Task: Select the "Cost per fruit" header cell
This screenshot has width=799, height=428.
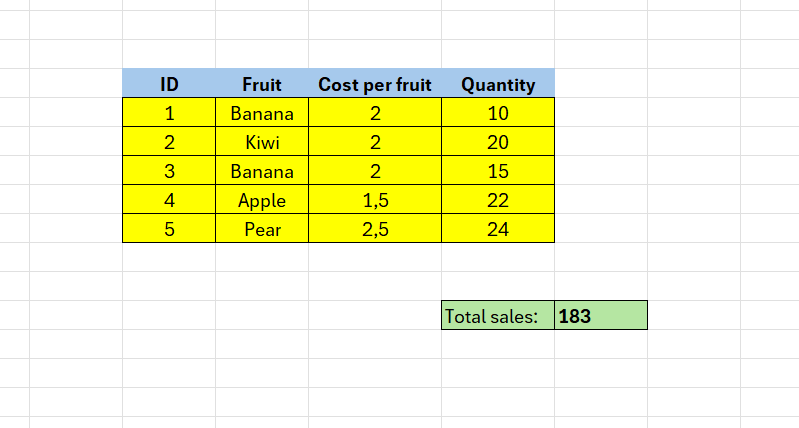Action: click(x=375, y=84)
